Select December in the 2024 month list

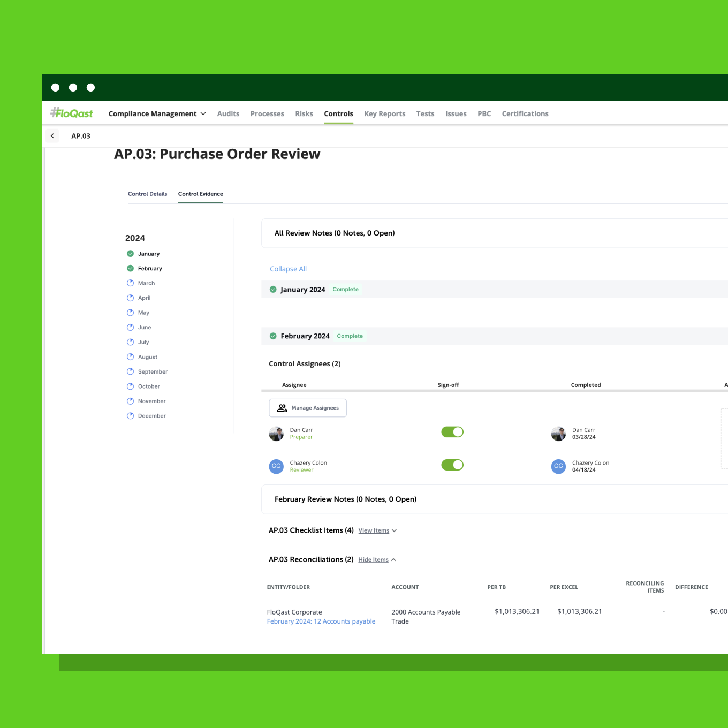coord(151,416)
